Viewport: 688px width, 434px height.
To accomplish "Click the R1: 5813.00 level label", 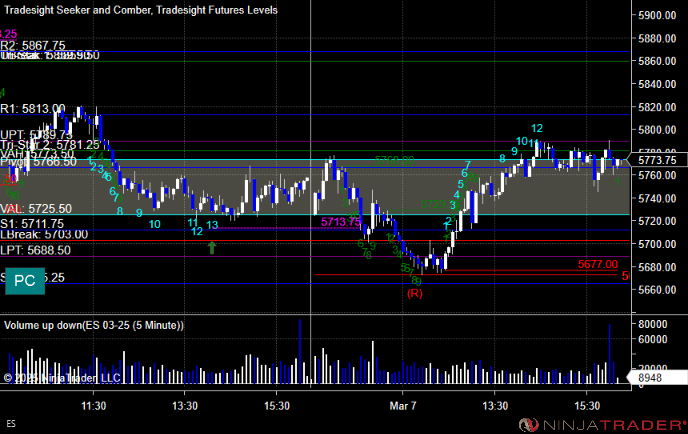I will tap(33, 108).
